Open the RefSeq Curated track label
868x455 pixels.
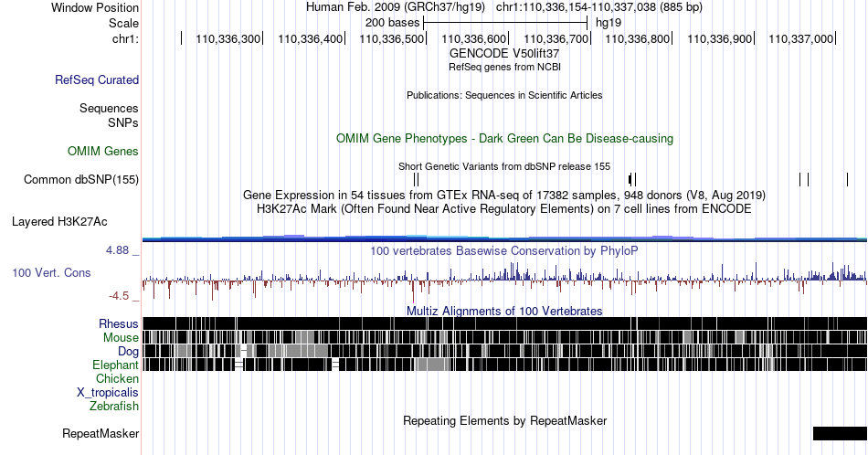click(x=97, y=79)
